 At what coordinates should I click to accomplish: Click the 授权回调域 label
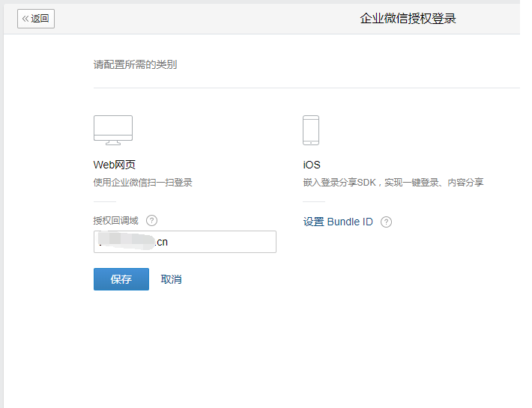click(x=115, y=221)
